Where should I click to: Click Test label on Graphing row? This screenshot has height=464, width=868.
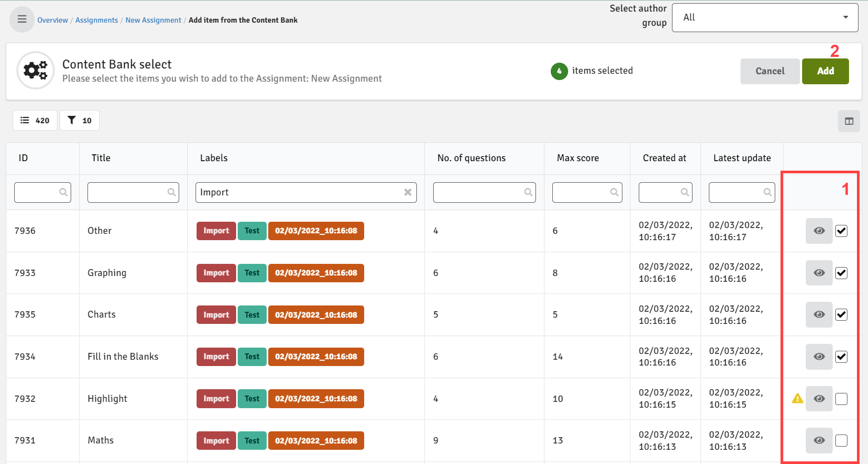pos(252,273)
